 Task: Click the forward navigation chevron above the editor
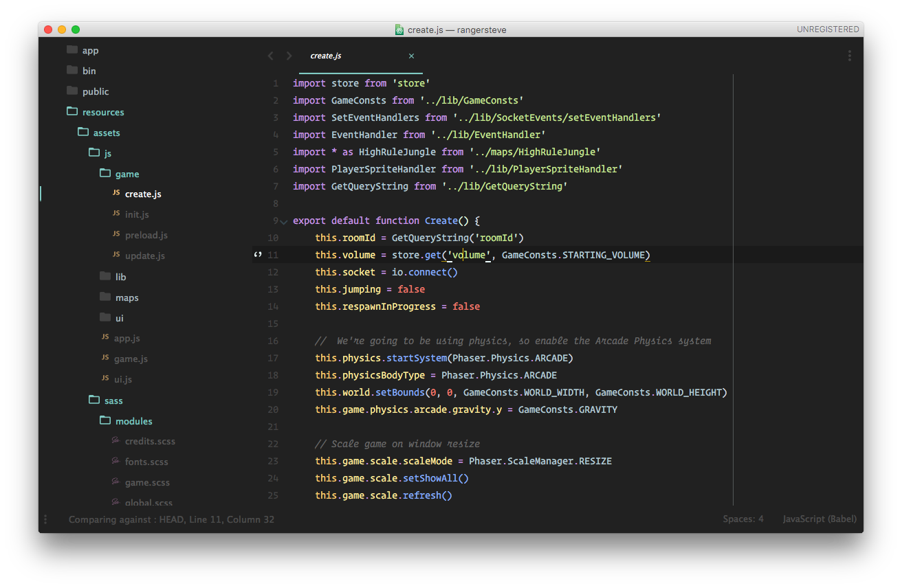coord(289,56)
